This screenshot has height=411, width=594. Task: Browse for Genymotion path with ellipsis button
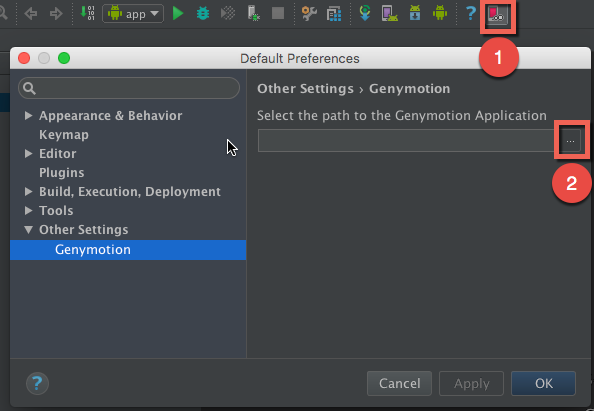pyautogui.click(x=570, y=141)
